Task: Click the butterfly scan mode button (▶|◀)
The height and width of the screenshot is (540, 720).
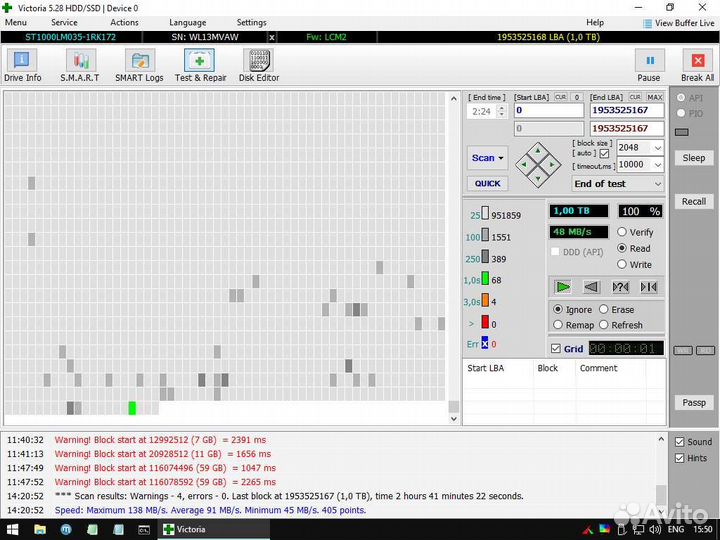Action: pyautogui.click(x=649, y=287)
